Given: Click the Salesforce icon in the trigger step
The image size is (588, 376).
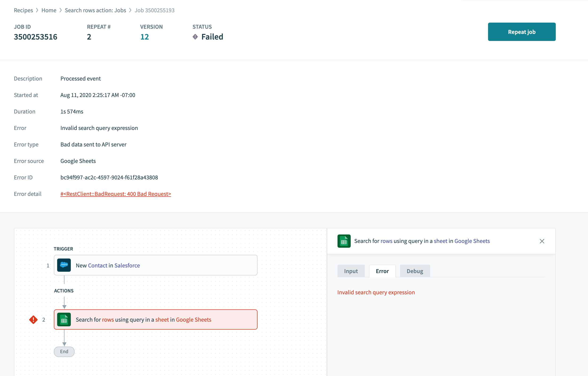Looking at the screenshot, I should (64, 265).
